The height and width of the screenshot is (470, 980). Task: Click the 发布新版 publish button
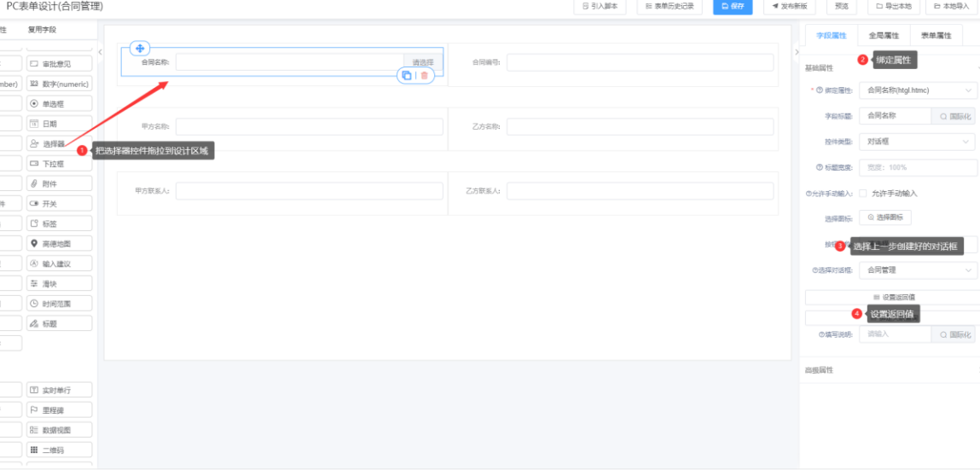(x=790, y=6)
